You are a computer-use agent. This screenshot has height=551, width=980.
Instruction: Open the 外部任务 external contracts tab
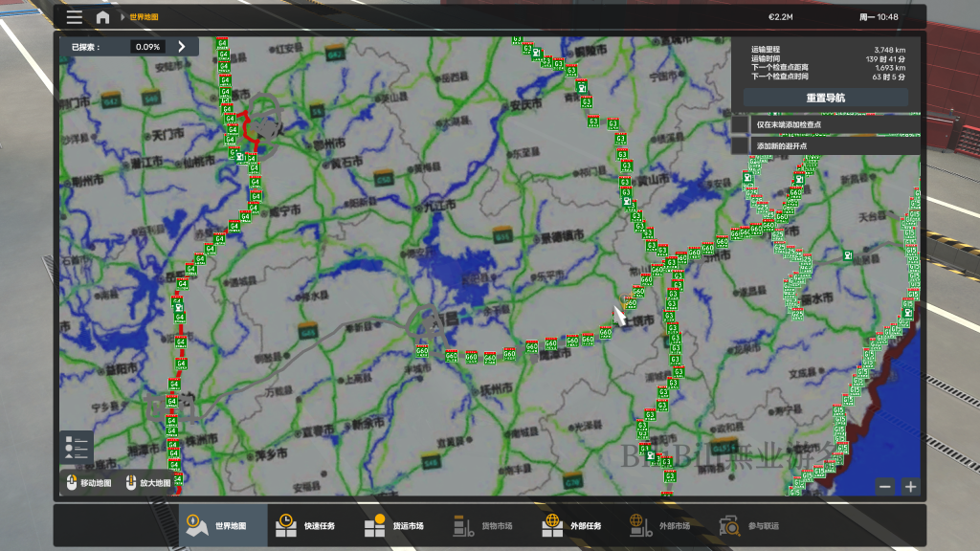tap(572, 525)
